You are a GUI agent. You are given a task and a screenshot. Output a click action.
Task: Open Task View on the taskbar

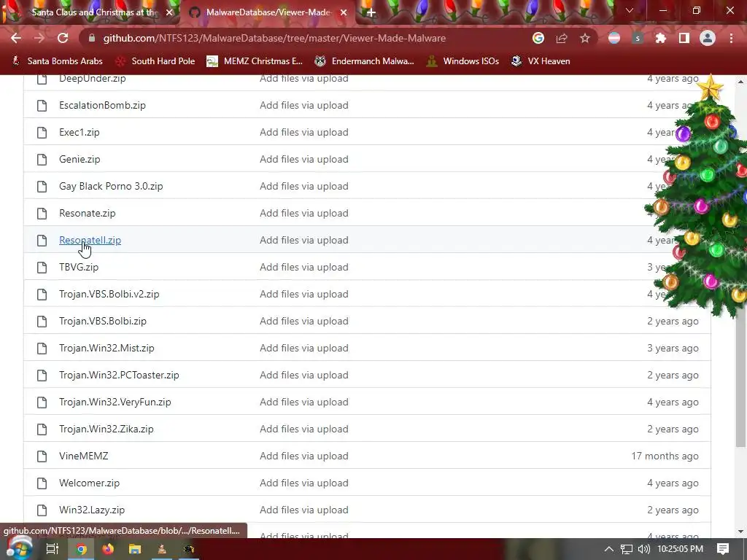click(x=52, y=549)
